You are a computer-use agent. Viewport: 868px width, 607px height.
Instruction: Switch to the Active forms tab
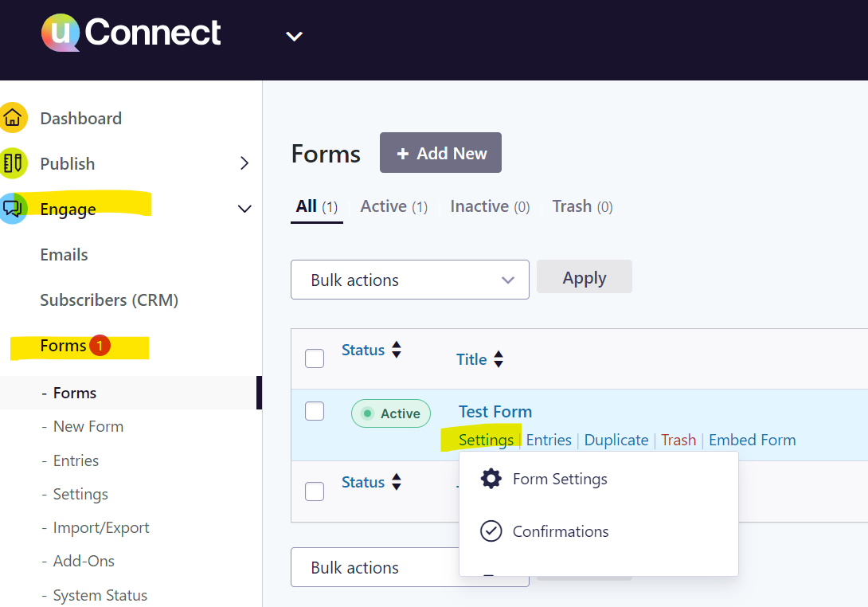[x=383, y=206]
